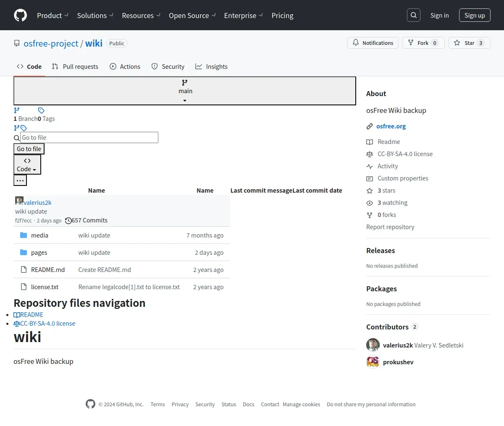Click the Sign in link
504x426 pixels.
point(439,15)
